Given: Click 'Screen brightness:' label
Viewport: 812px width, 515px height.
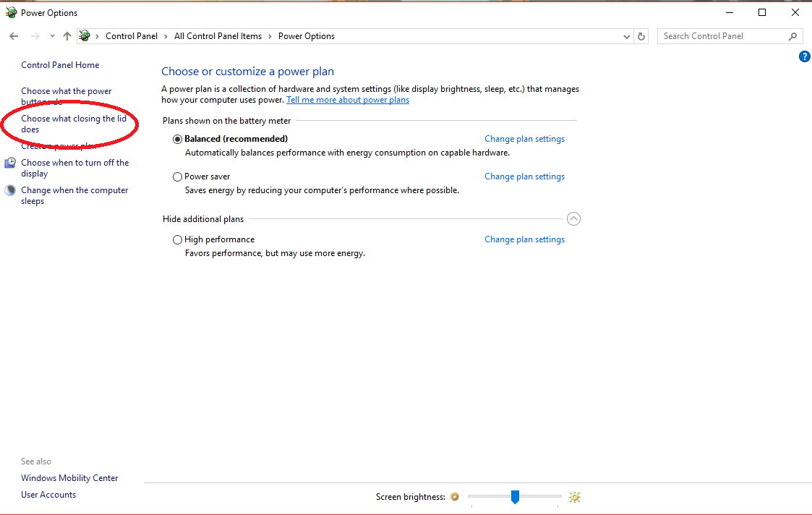Looking at the screenshot, I should [x=410, y=497].
